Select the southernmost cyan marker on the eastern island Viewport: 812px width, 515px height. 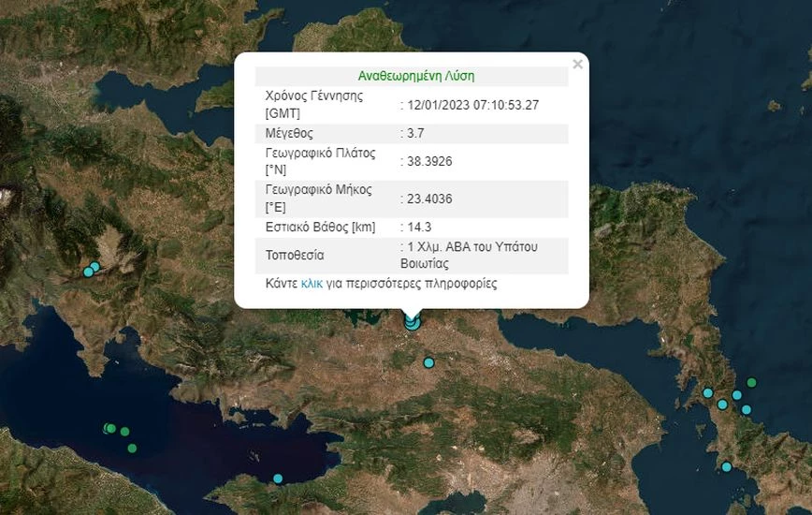pos(726,466)
